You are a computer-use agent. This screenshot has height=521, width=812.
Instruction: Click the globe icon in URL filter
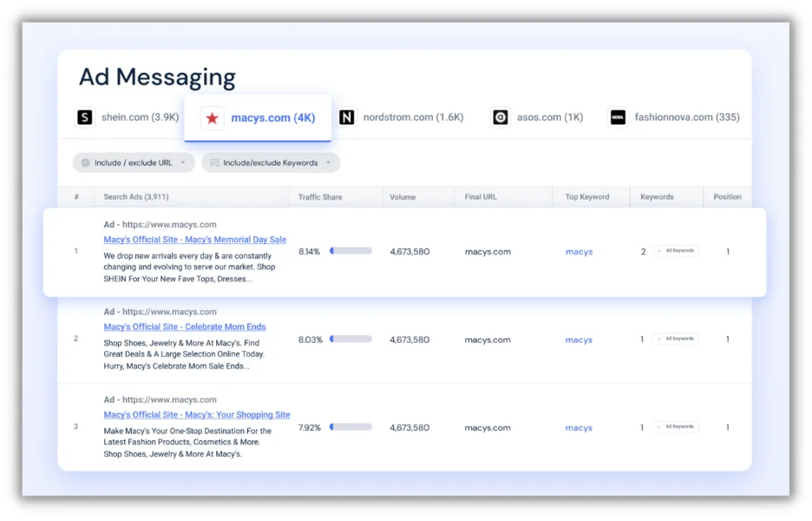coord(86,162)
